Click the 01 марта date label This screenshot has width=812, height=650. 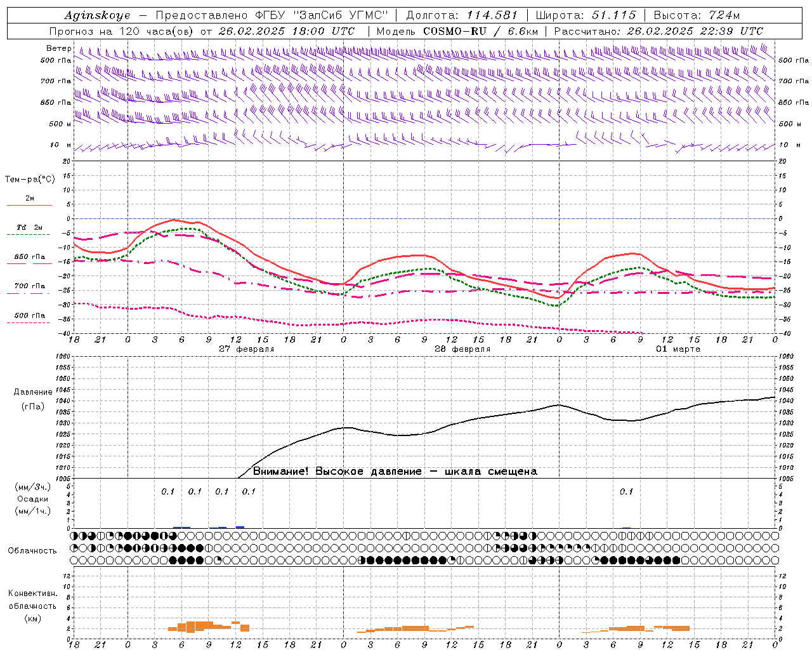(x=678, y=349)
